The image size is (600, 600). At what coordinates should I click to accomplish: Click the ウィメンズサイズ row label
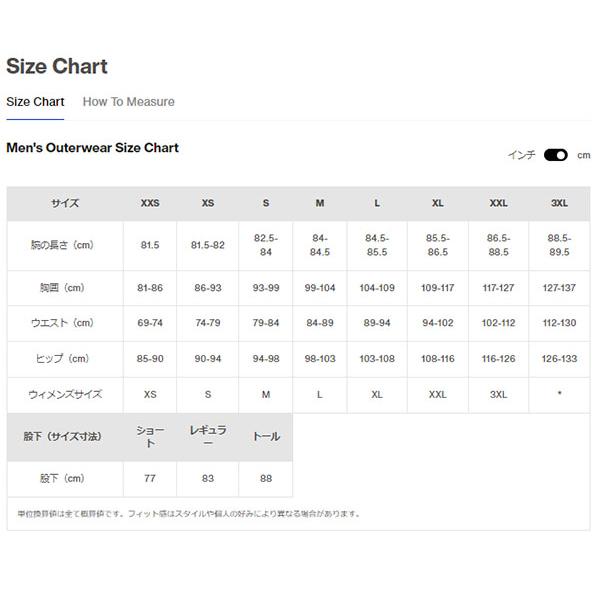65,394
